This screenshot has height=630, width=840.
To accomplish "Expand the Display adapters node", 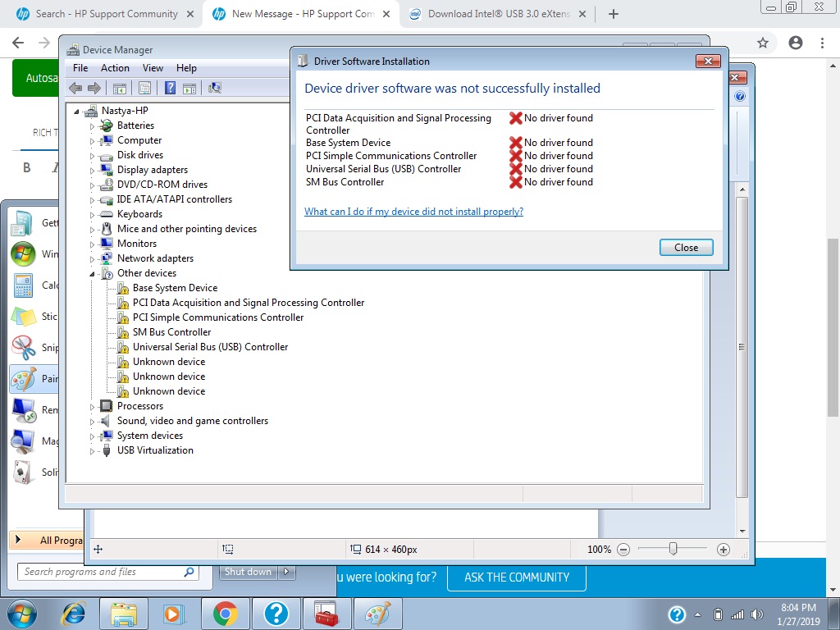I will pyautogui.click(x=93, y=169).
